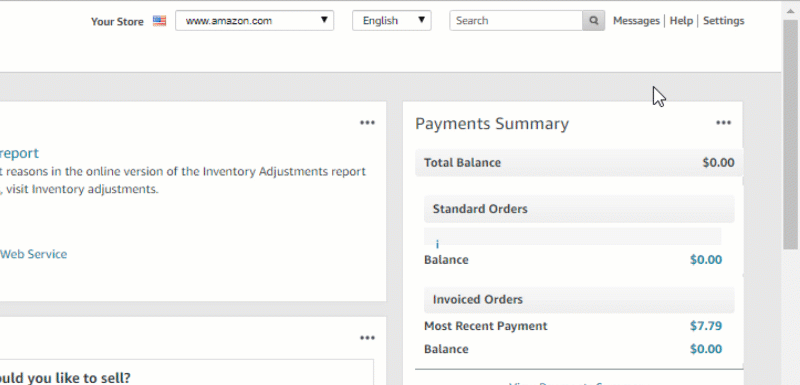Open the www.amazon.com store dropdown
This screenshot has height=385, width=800.
point(255,21)
